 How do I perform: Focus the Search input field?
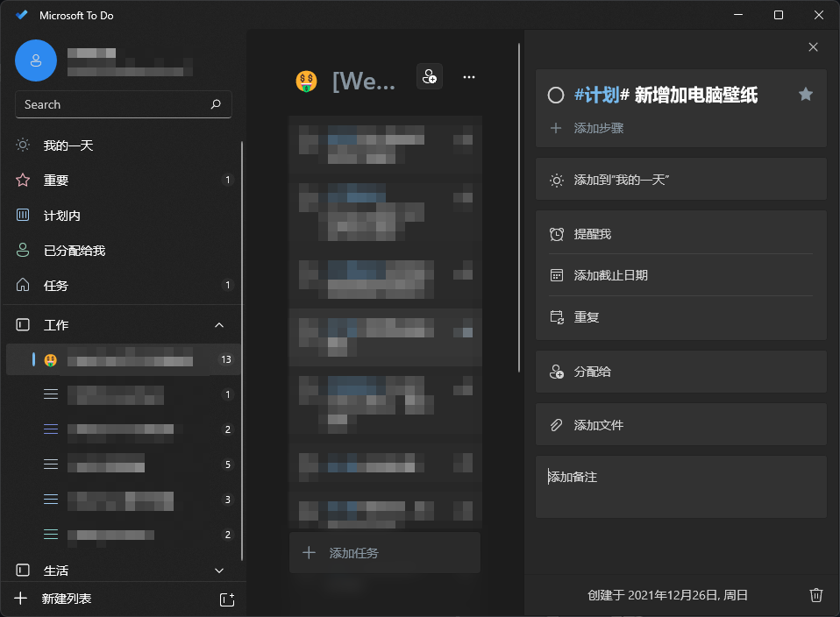click(x=124, y=104)
